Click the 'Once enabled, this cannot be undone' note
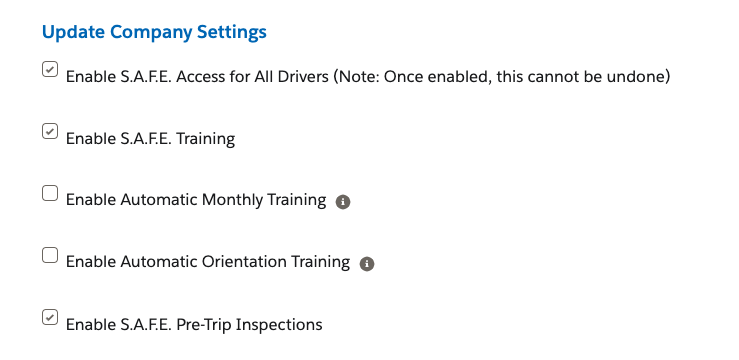Image resolution: width=739 pixels, height=360 pixels. 501,76
